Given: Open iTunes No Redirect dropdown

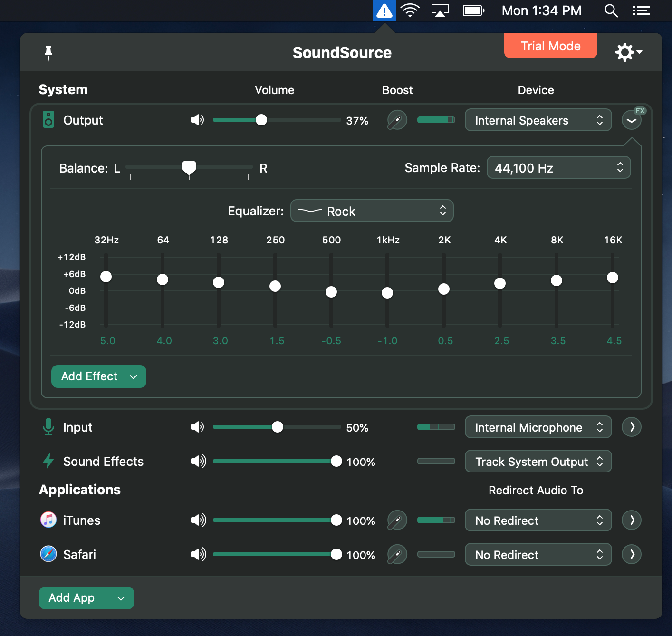Looking at the screenshot, I should [x=538, y=520].
